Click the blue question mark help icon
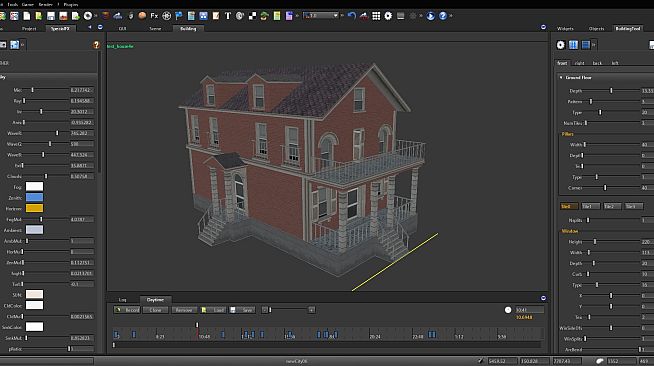 (443, 16)
